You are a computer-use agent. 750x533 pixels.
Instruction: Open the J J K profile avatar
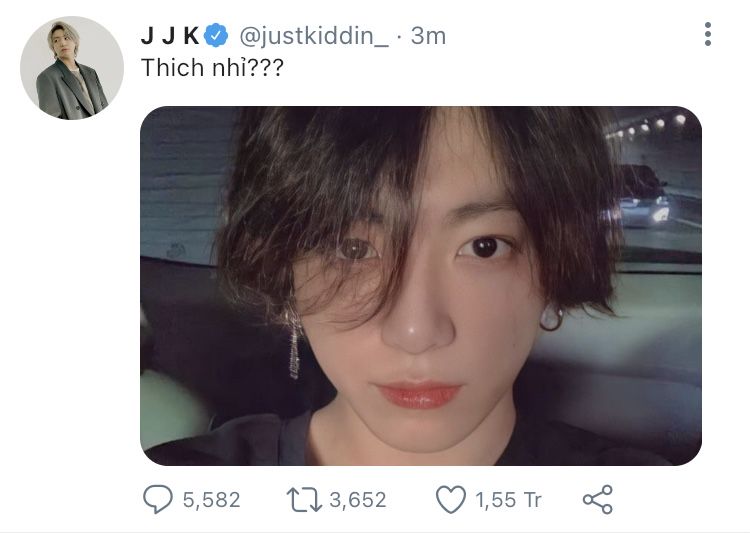coord(72,68)
